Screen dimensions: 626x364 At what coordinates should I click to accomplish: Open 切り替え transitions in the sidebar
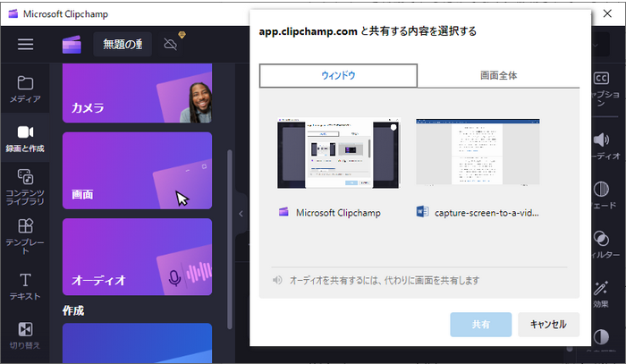(x=25, y=334)
